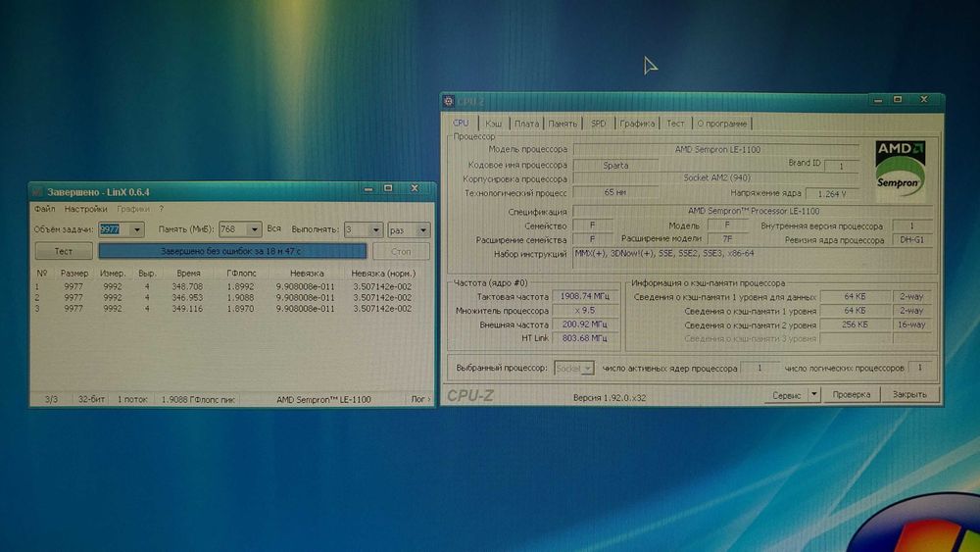Click the multiplier value x 9.5
This screenshot has width=980, height=552.
tap(584, 310)
